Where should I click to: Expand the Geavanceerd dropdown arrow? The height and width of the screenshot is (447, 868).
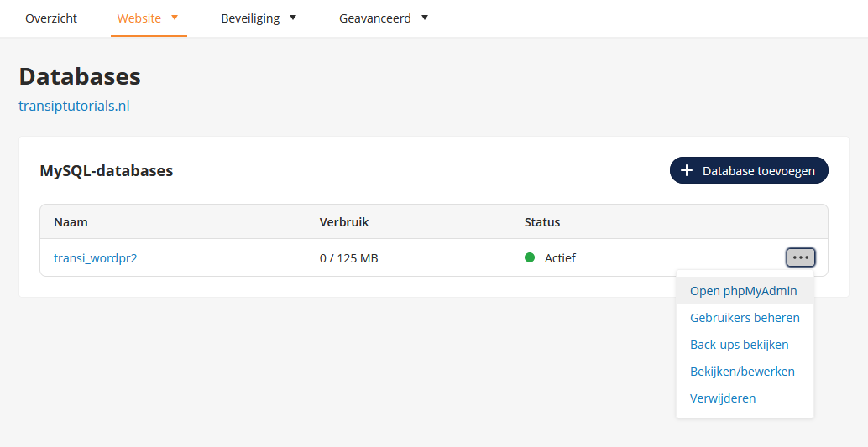[x=425, y=18]
